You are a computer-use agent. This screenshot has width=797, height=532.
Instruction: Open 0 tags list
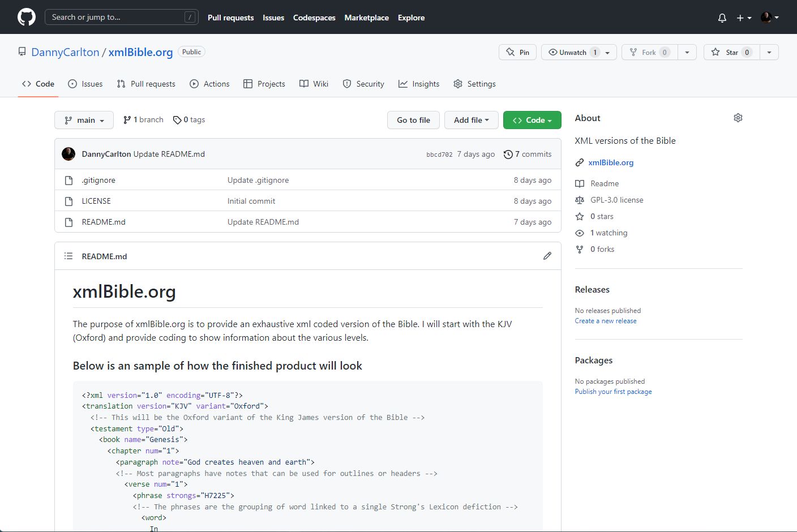[x=189, y=120]
